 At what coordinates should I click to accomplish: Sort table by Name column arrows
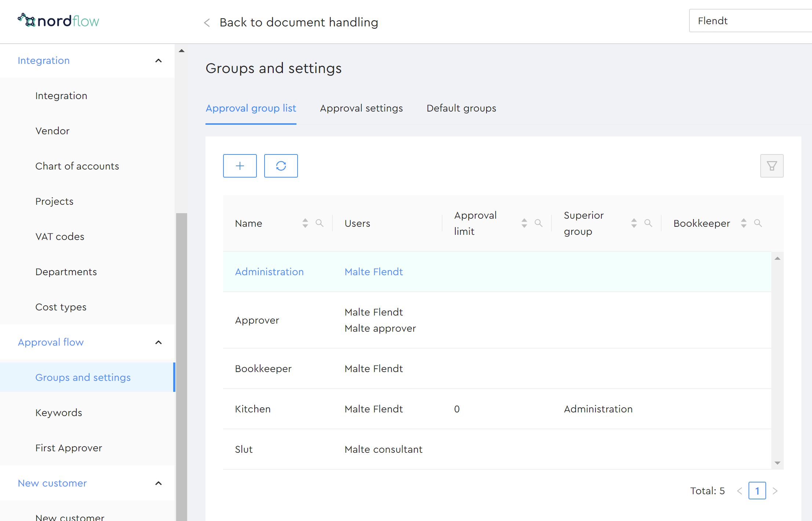click(305, 223)
